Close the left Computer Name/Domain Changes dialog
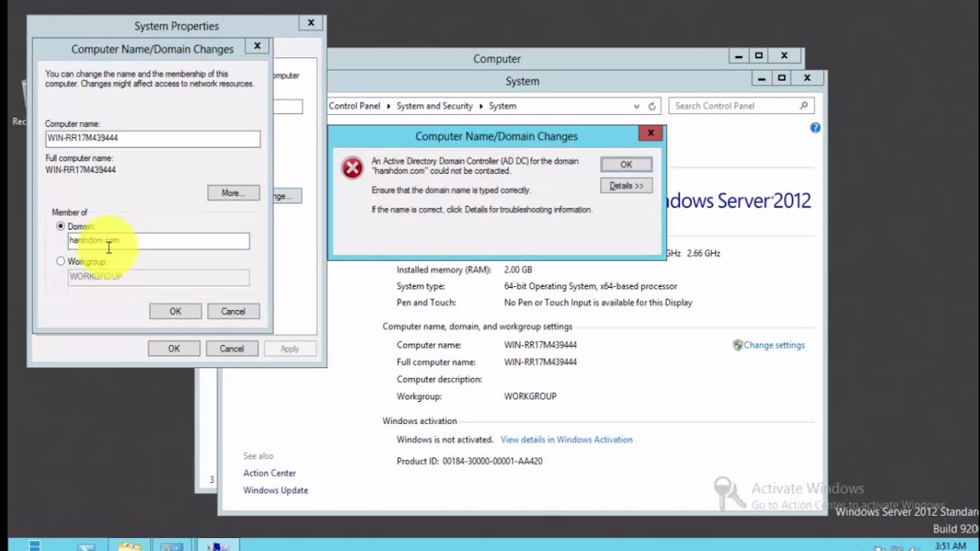980x551 pixels. pyautogui.click(x=257, y=46)
